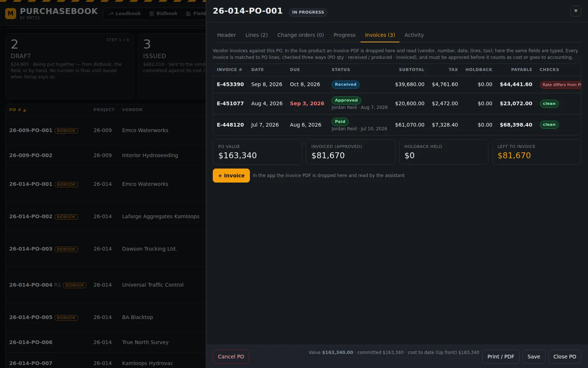Viewport: 588px width, 368px height.
Task: Open PO row 26-014-PO-005 BA Blacktop
Action: point(105,317)
